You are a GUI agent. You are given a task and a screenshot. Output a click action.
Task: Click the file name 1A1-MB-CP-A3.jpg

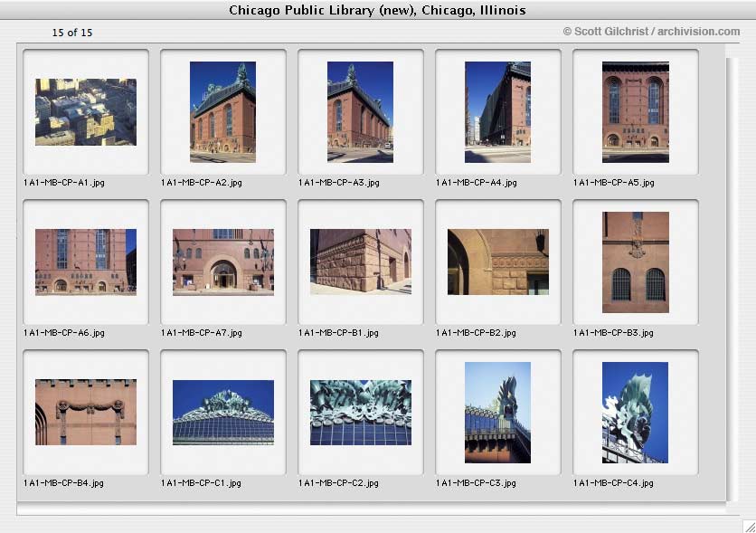(338, 183)
